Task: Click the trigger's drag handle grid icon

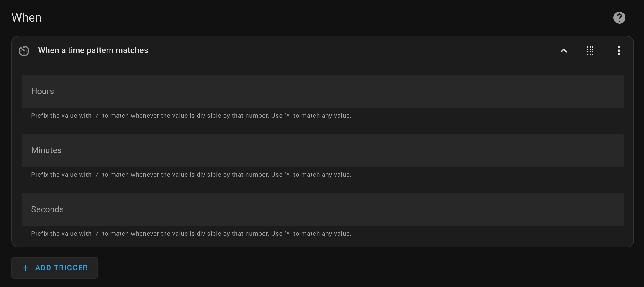Action: tap(590, 51)
